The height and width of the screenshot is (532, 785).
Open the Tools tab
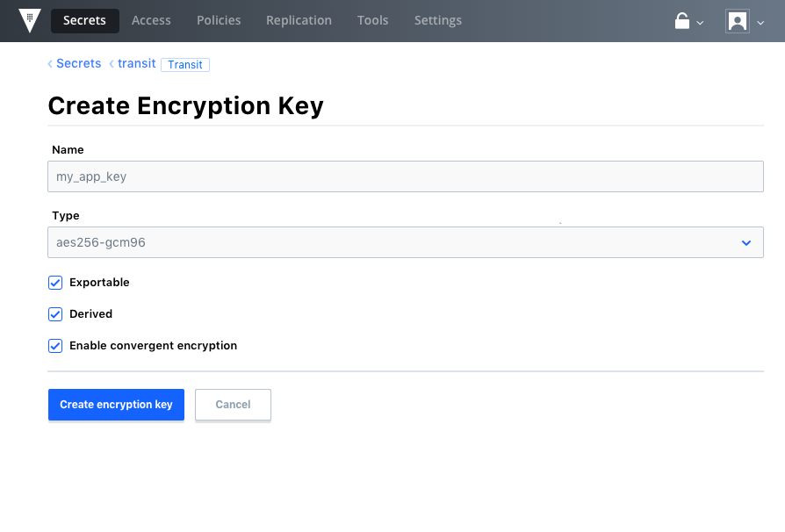click(x=372, y=20)
